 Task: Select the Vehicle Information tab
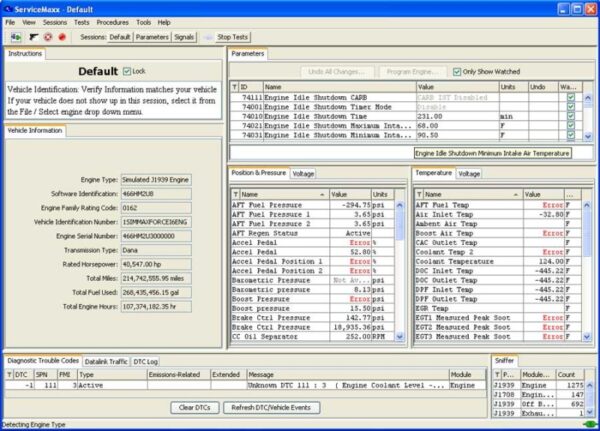(35, 130)
